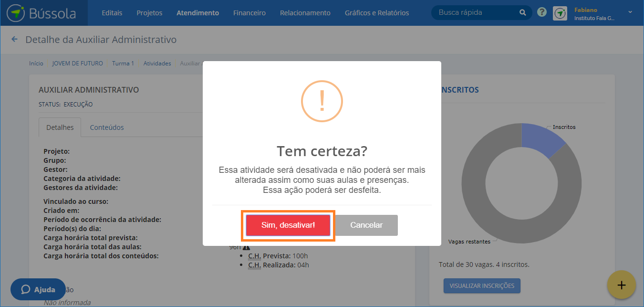
Task: Confirm with Sim, desativar! button
Action: [x=288, y=225]
